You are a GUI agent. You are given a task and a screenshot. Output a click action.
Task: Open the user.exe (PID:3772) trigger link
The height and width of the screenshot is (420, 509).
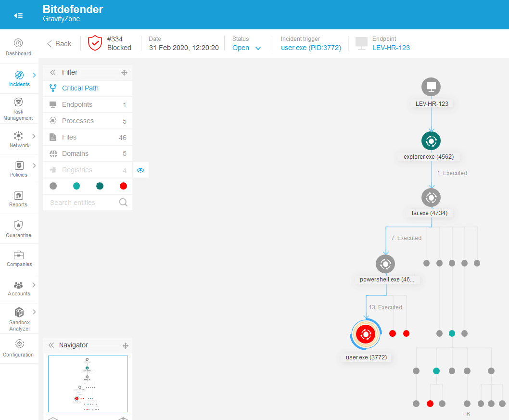[x=311, y=48]
